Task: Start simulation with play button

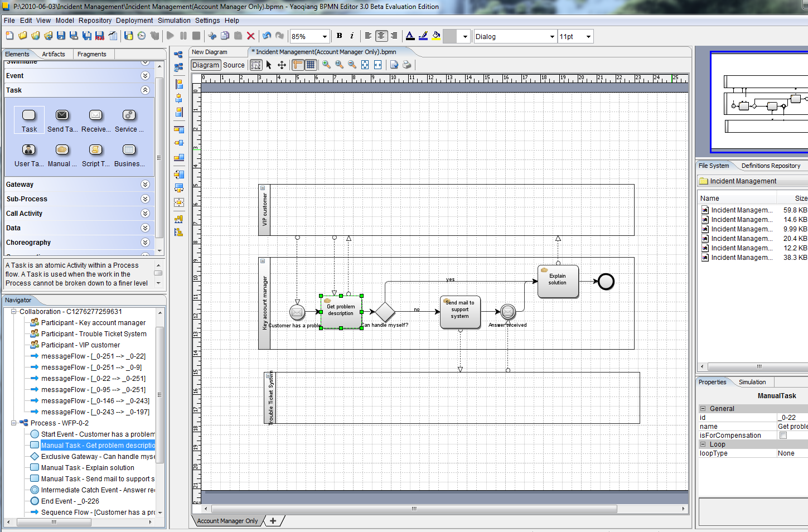Action: 170,36
